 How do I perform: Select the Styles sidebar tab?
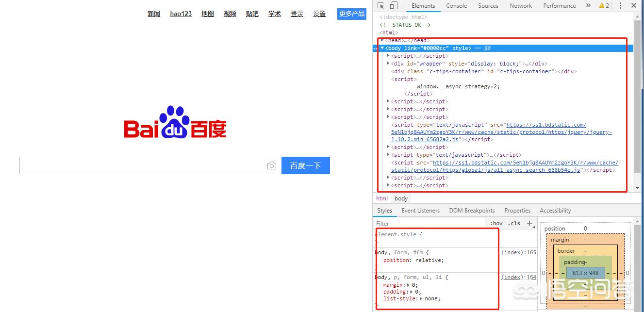pos(384,211)
